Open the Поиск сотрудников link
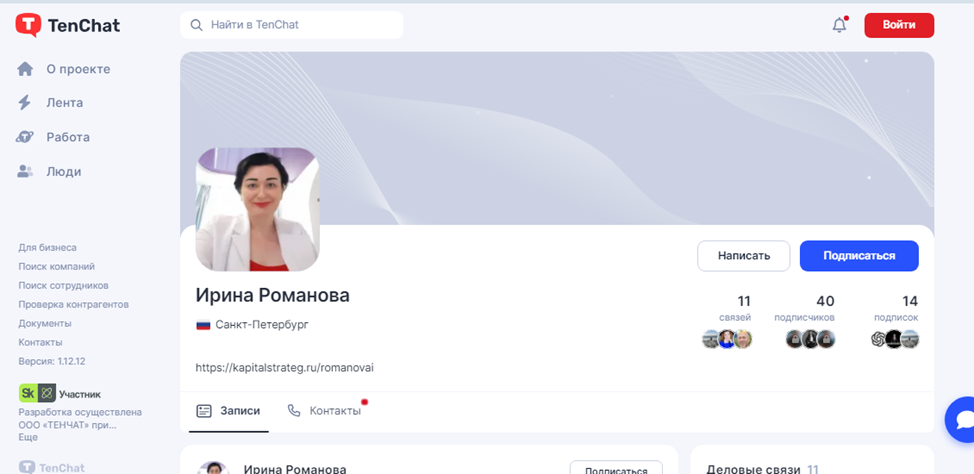Image resolution: width=974 pixels, height=474 pixels. [x=63, y=286]
